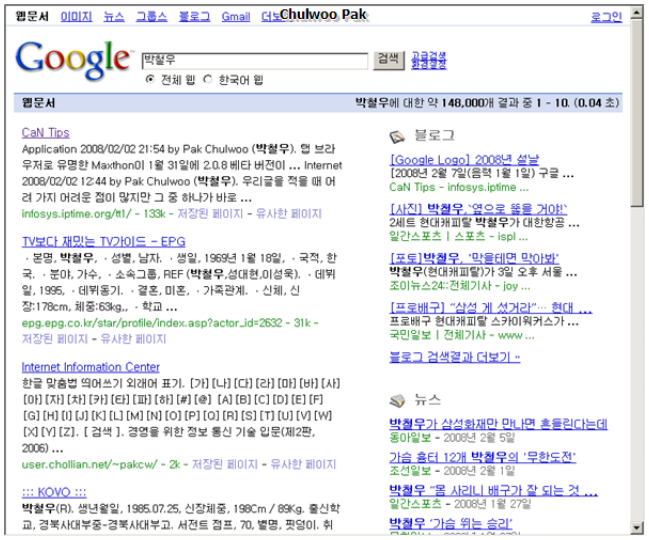Open similar pages for user.chollian.net result
Image resolution: width=649 pixels, height=540 pixels.
coord(303,465)
